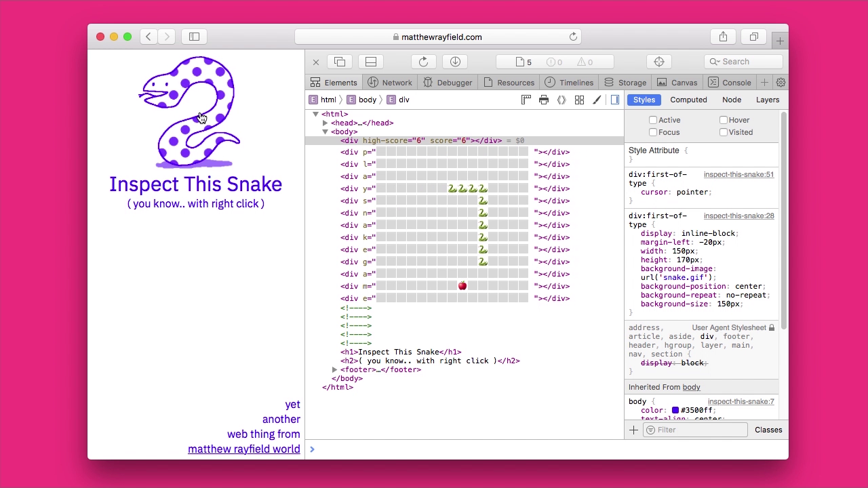Detach inspector into separate window
Image resolution: width=868 pixels, height=488 pixels.
coord(340,62)
